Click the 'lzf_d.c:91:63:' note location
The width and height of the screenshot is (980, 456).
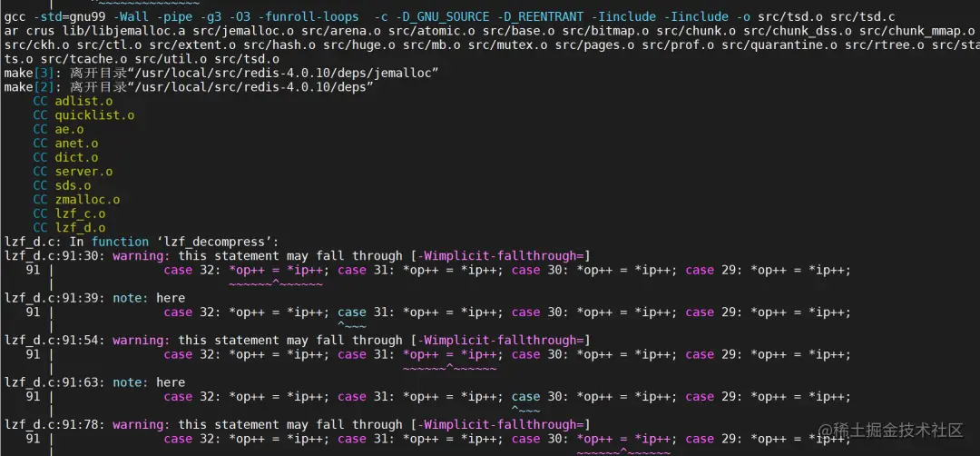54,382
